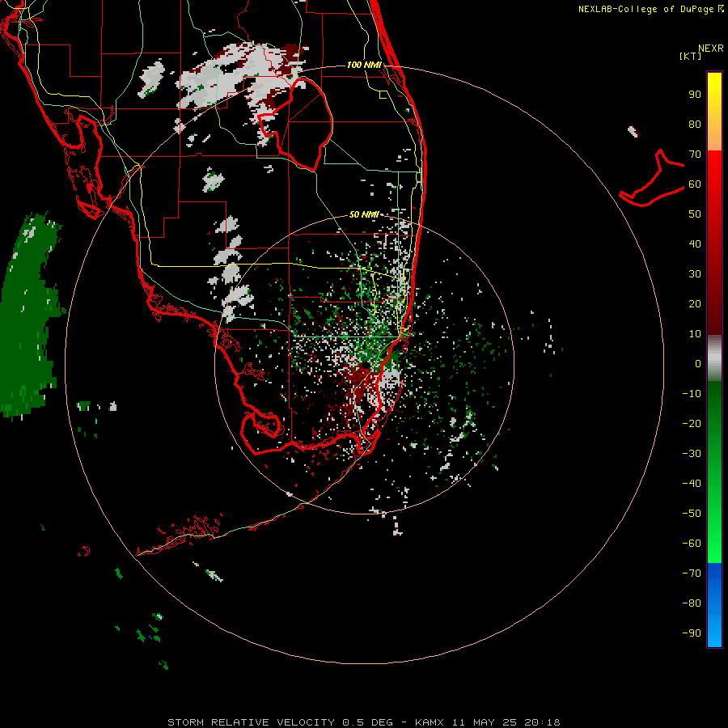The height and width of the screenshot is (728, 728).
Task: Click the 70 value on velocity scale
Action: 695,154
